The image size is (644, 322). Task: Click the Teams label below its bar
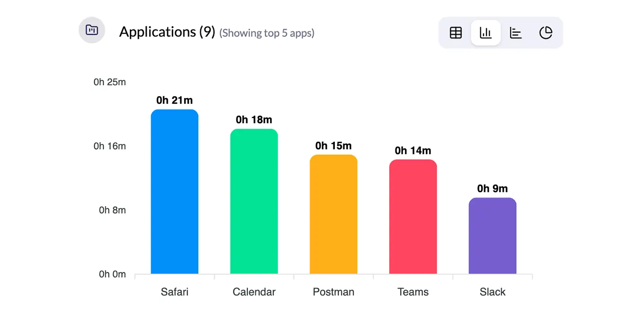413,292
